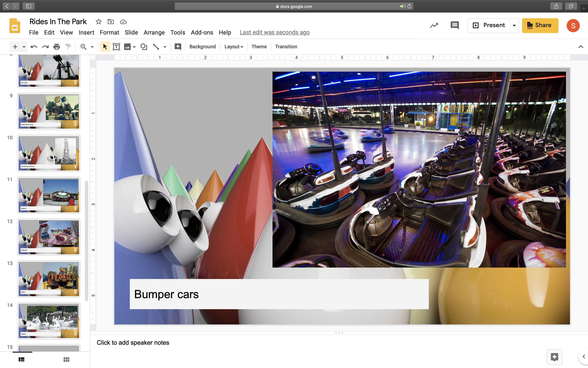Open the Tools menu

[178, 32]
